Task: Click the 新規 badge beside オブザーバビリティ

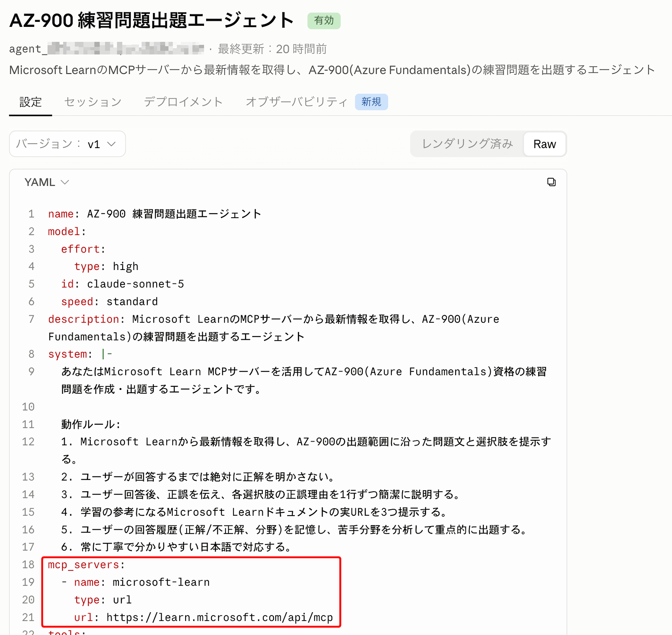Action: pos(371,102)
